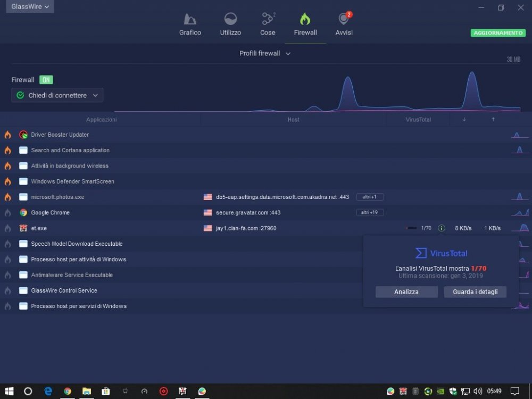The image size is (532, 399).
Task: Expand the Profili firewall dropdown
Action: coord(264,53)
